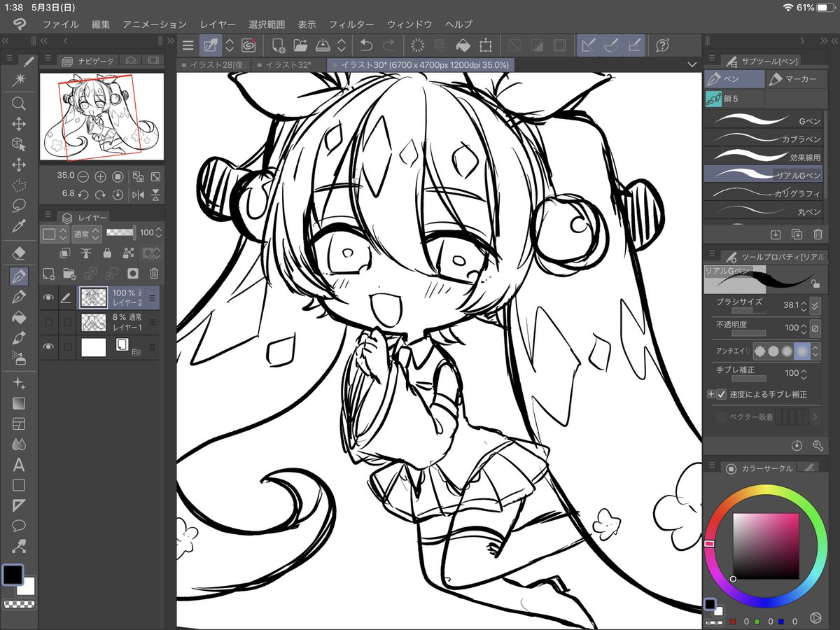Click the New canvas icon
840x630 pixels.
[279, 45]
